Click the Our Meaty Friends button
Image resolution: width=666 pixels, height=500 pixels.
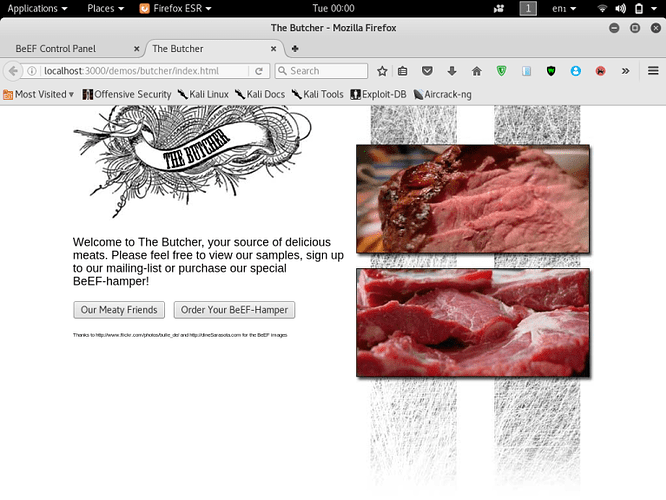click(119, 310)
